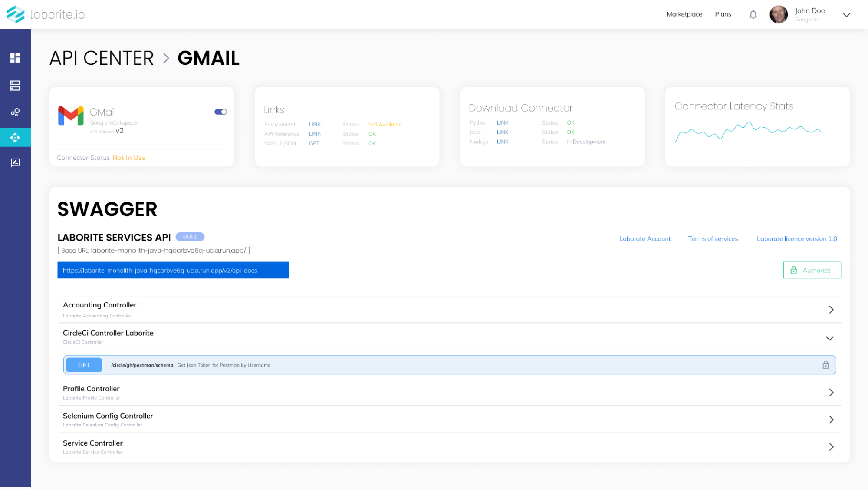Open Plans in the top menu

pyautogui.click(x=723, y=14)
